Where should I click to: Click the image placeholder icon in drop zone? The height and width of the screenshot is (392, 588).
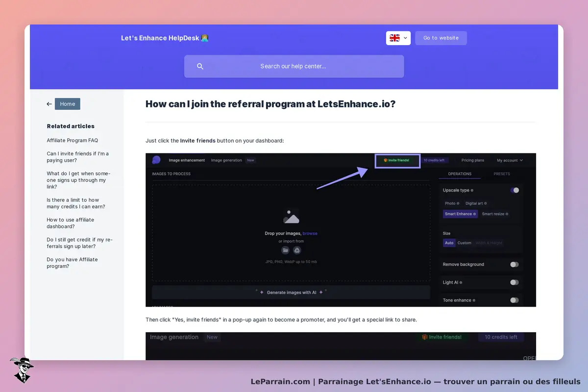pyautogui.click(x=291, y=217)
